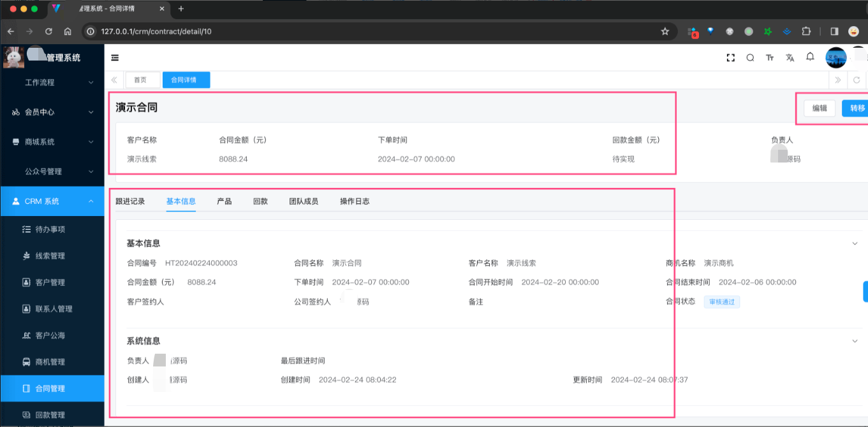Click the 客户管理 sidebar icon
The height and width of the screenshot is (427, 868).
26,282
